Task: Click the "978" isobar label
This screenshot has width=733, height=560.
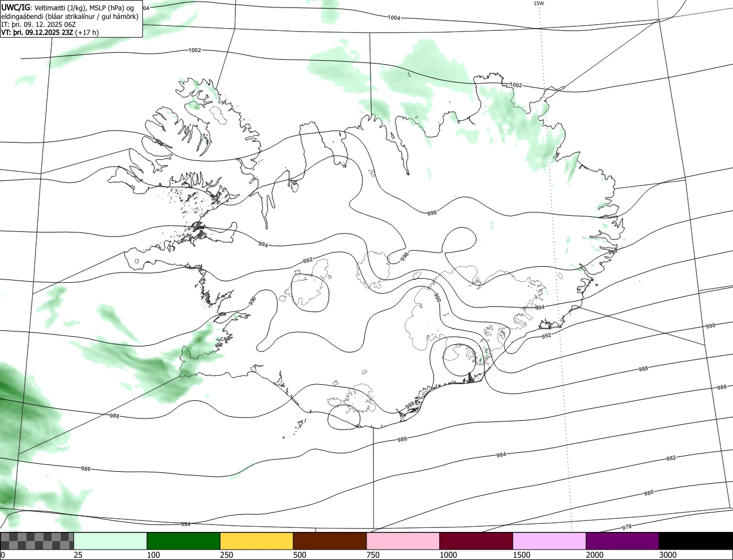Action: coord(627,527)
